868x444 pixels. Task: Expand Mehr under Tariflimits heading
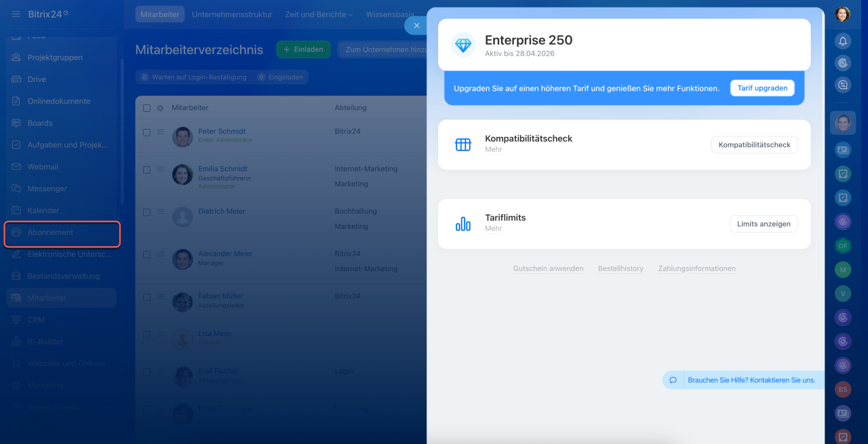(494, 229)
